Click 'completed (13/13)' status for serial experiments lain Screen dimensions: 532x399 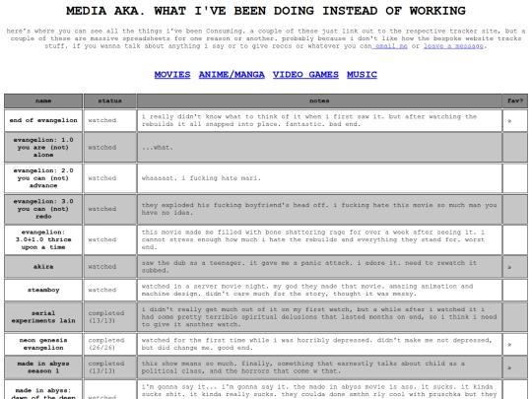110,317
